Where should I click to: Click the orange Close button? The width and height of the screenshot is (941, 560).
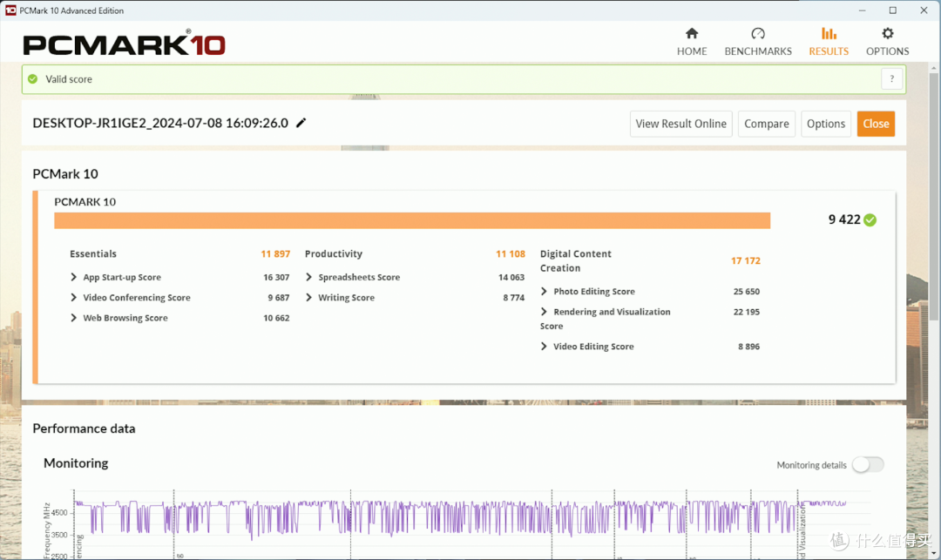(x=876, y=124)
